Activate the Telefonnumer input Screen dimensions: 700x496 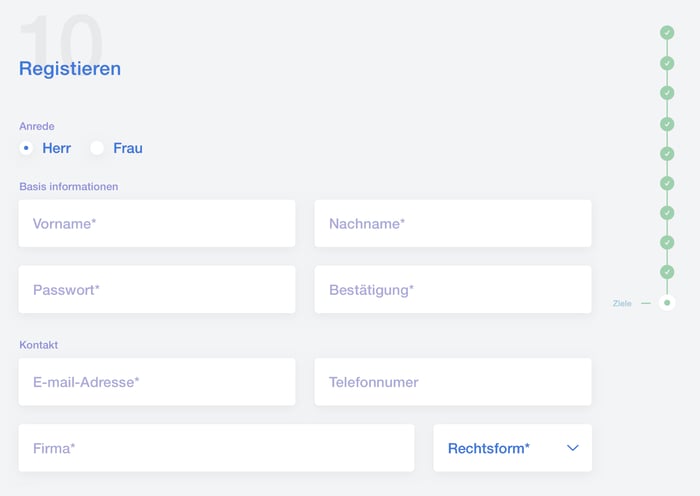pyautogui.click(x=453, y=382)
